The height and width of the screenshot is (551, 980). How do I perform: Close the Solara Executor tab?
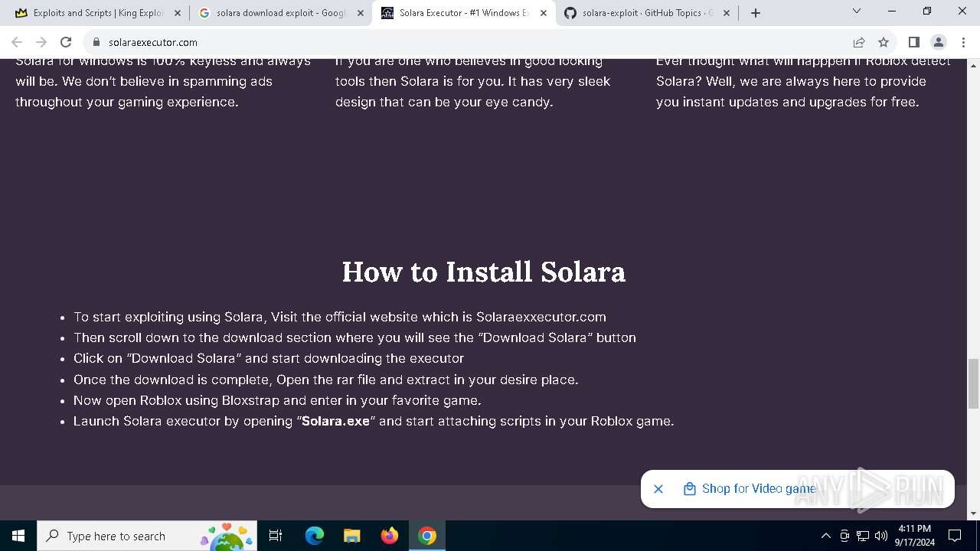544,13
